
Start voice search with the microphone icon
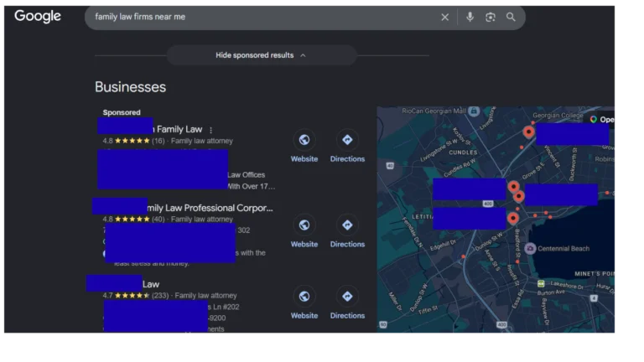point(470,17)
